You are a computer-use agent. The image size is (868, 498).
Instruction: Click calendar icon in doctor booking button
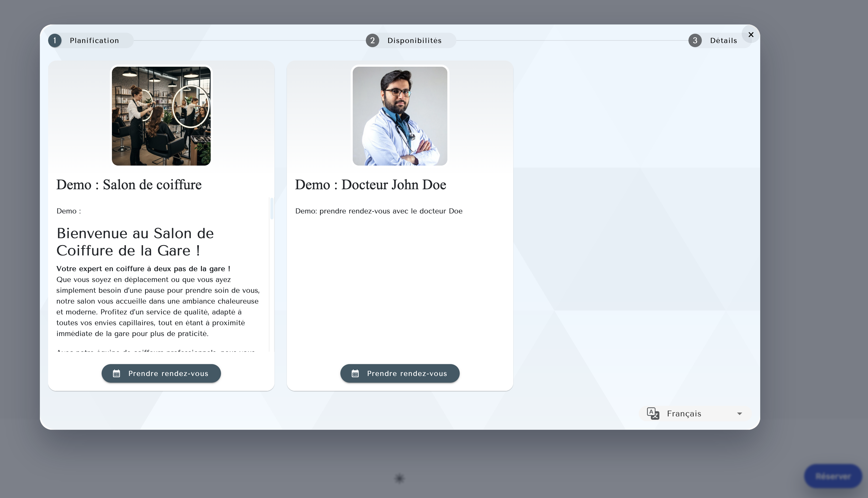(355, 373)
